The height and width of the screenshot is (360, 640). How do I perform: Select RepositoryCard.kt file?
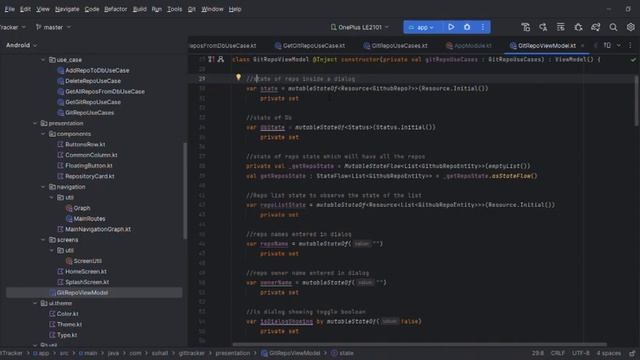tap(89, 176)
